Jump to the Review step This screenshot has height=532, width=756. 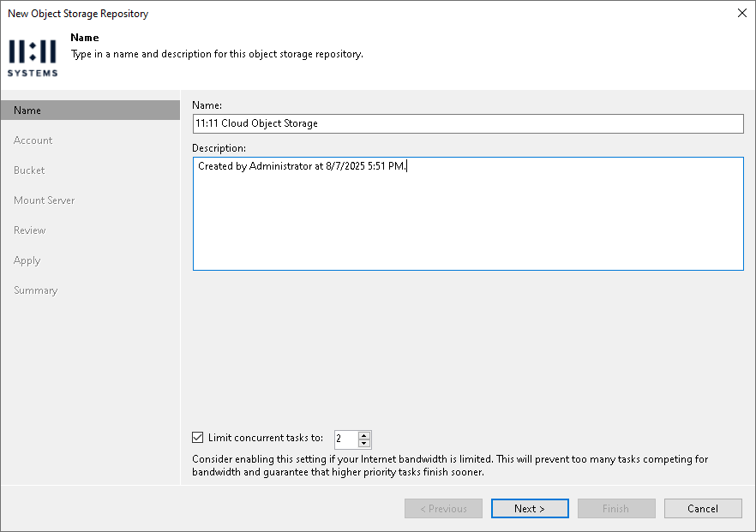[29, 230]
